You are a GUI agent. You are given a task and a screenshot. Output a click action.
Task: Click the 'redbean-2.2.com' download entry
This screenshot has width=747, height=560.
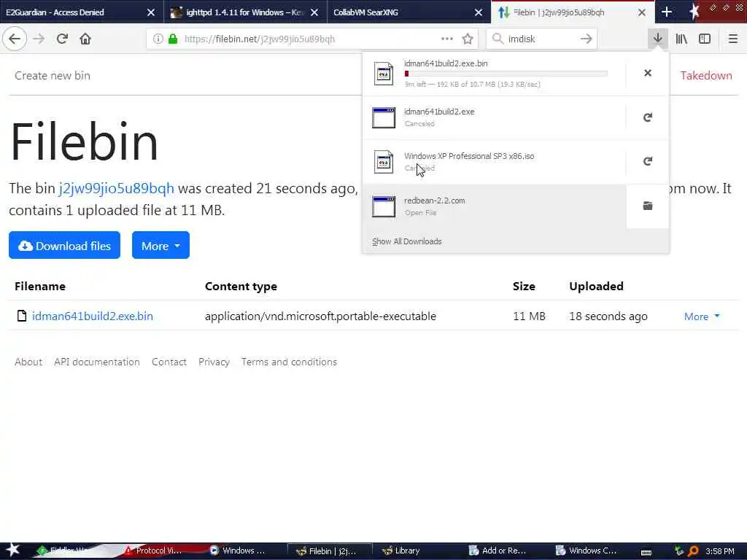pyautogui.click(x=495, y=206)
